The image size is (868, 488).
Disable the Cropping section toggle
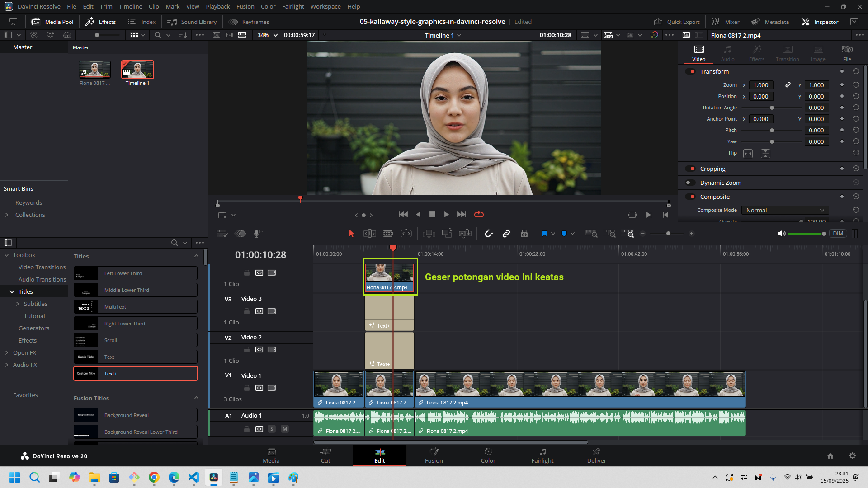pos(690,169)
